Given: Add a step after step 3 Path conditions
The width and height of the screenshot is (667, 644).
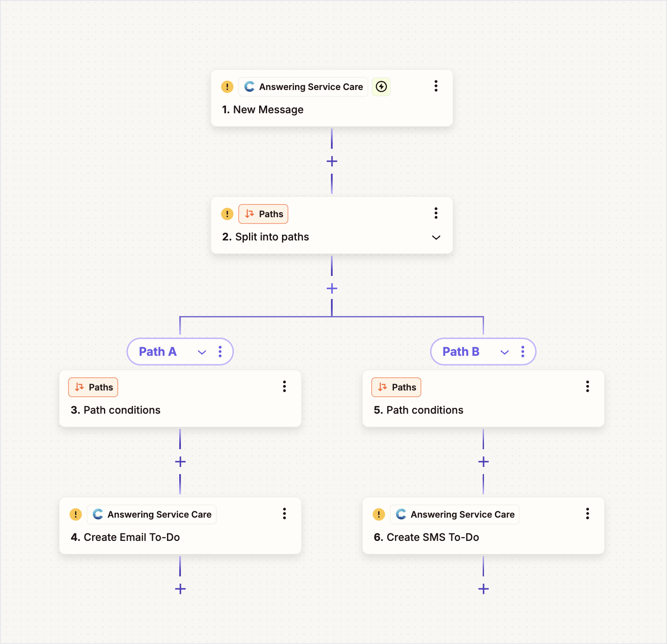Looking at the screenshot, I should pyautogui.click(x=180, y=462).
